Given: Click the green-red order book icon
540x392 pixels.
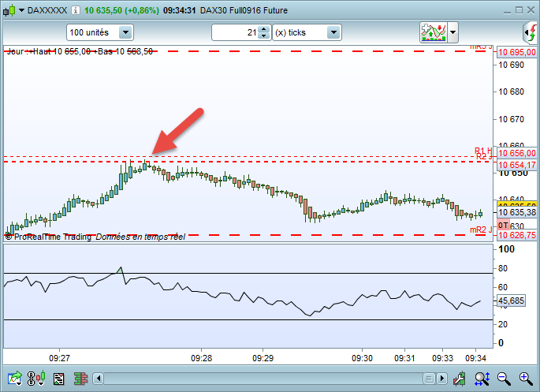Looking at the screenshot, I should (80, 379).
